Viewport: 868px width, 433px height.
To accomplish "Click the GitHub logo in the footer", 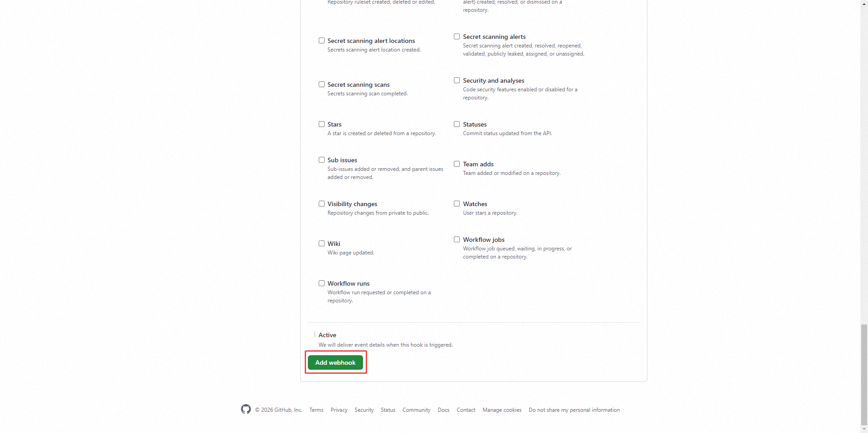I will pos(246,409).
